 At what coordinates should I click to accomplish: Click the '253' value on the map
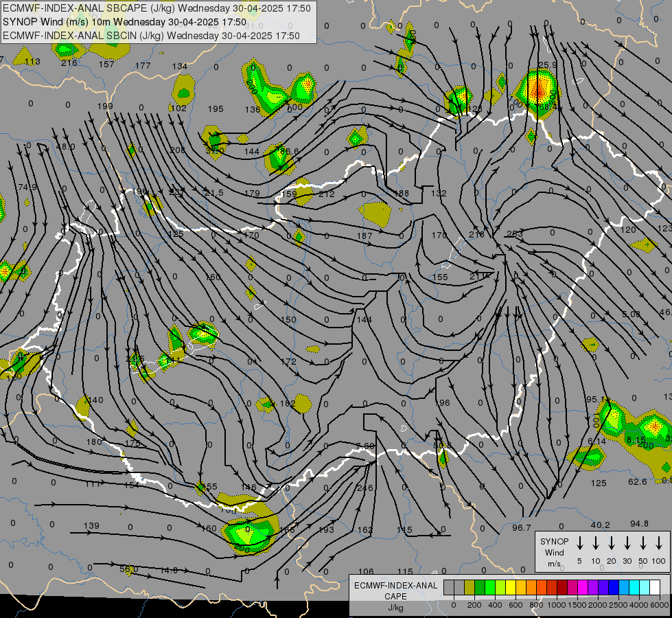(x=515, y=233)
